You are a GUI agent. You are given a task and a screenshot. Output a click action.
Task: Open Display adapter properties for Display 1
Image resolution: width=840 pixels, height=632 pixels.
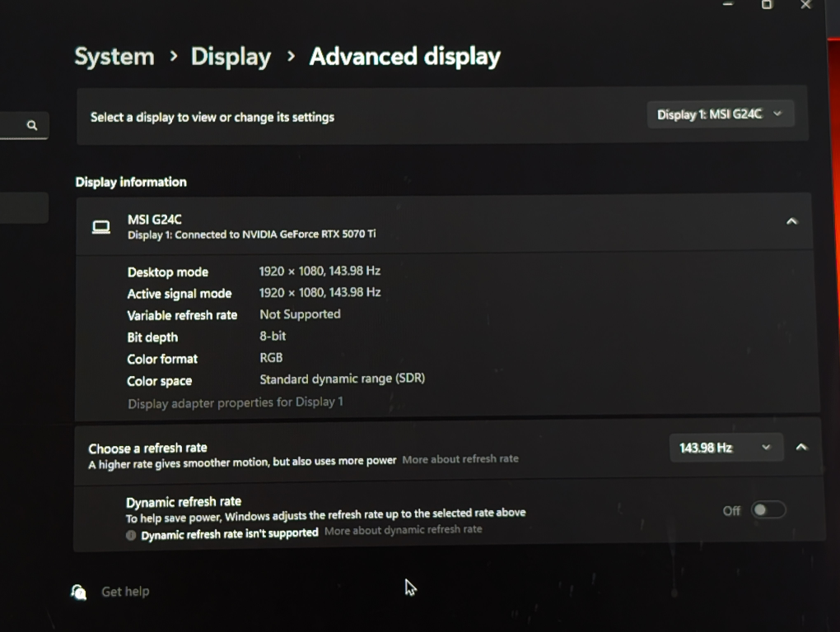click(x=236, y=402)
